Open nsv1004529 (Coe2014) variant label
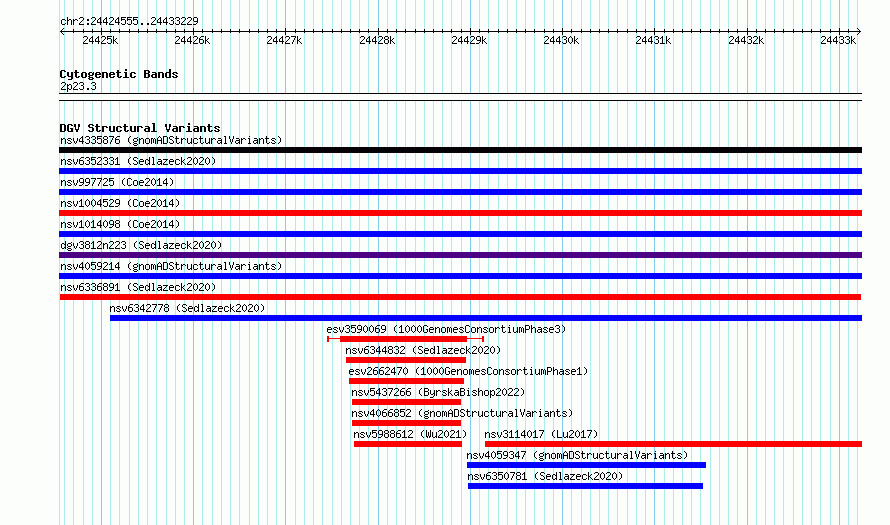This screenshot has width=890, height=525. [120, 203]
